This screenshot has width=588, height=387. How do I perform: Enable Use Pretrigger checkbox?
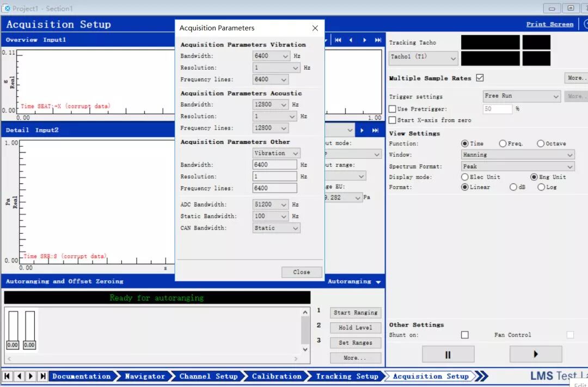coord(392,109)
